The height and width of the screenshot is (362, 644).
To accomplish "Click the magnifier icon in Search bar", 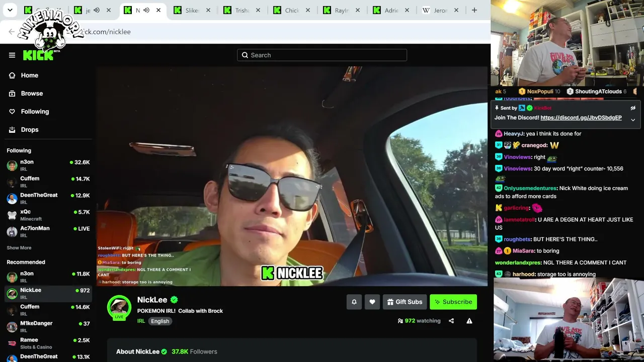I will (245, 55).
